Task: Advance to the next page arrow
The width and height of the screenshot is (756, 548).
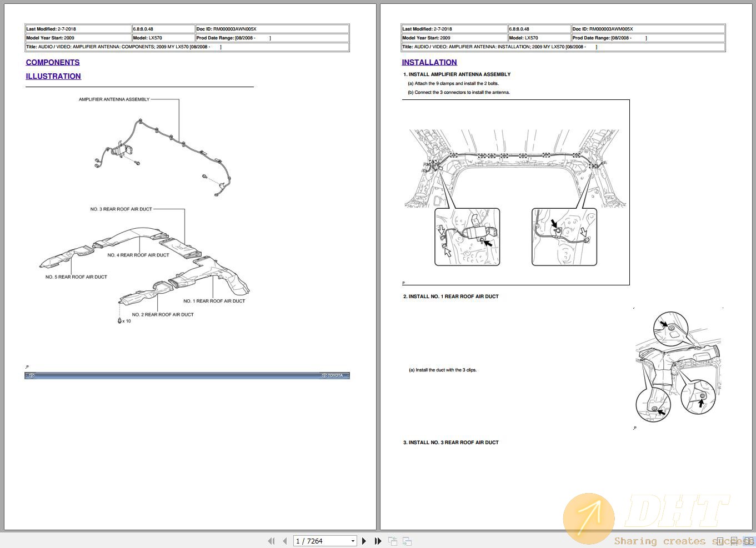Action: pyautogui.click(x=364, y=541)
